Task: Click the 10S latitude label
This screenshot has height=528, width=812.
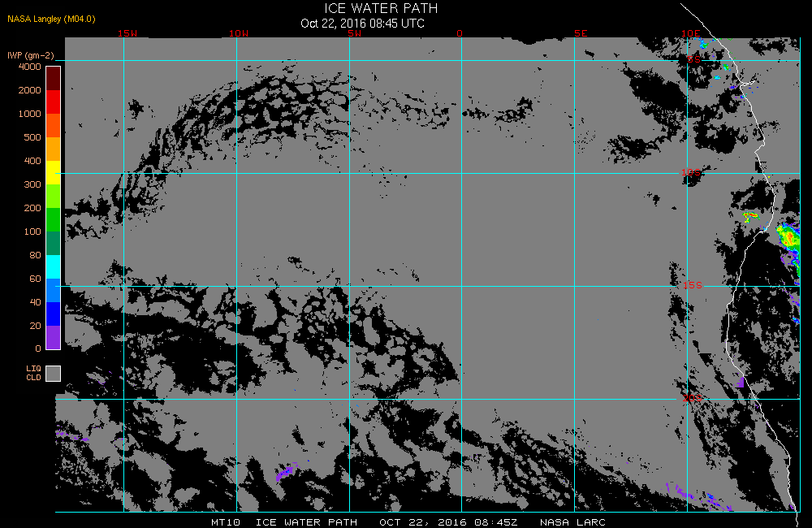Action: [x=691, y=172]
